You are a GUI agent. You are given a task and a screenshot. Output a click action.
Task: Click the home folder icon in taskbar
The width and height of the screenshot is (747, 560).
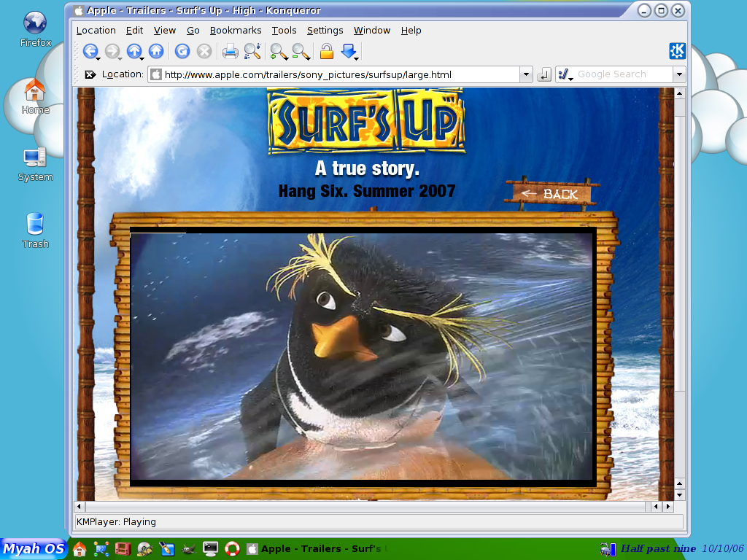(80, 549)
